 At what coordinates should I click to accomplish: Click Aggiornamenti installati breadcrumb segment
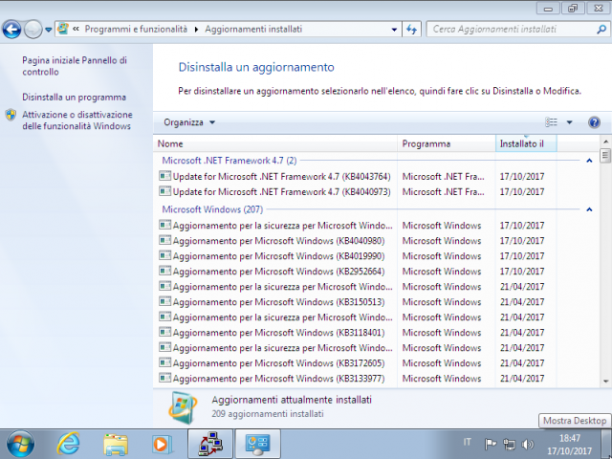click(x=253, y=29)
